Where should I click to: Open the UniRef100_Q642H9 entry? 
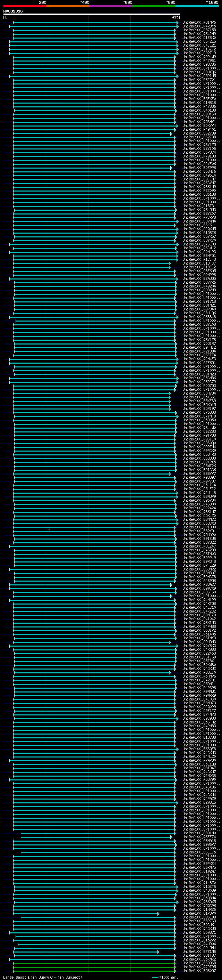click(199, 34)
